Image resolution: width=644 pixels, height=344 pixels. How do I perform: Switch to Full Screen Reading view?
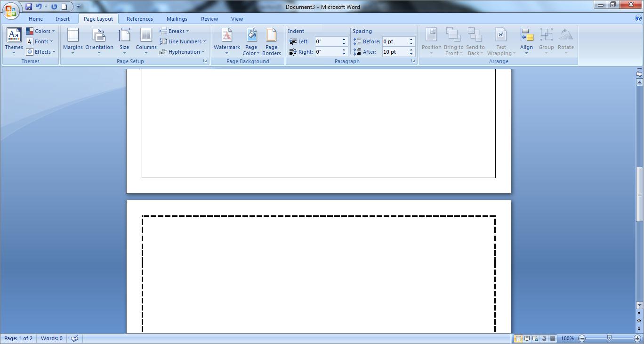click(x=527, y=338)
